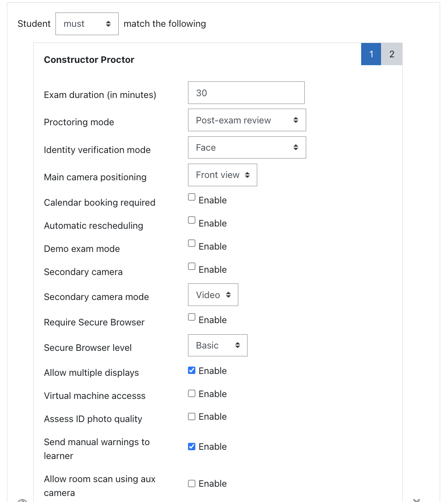Click the delete restriction X icon
Viewport: 448px width, 502px height.
click(x=416, y=500)
